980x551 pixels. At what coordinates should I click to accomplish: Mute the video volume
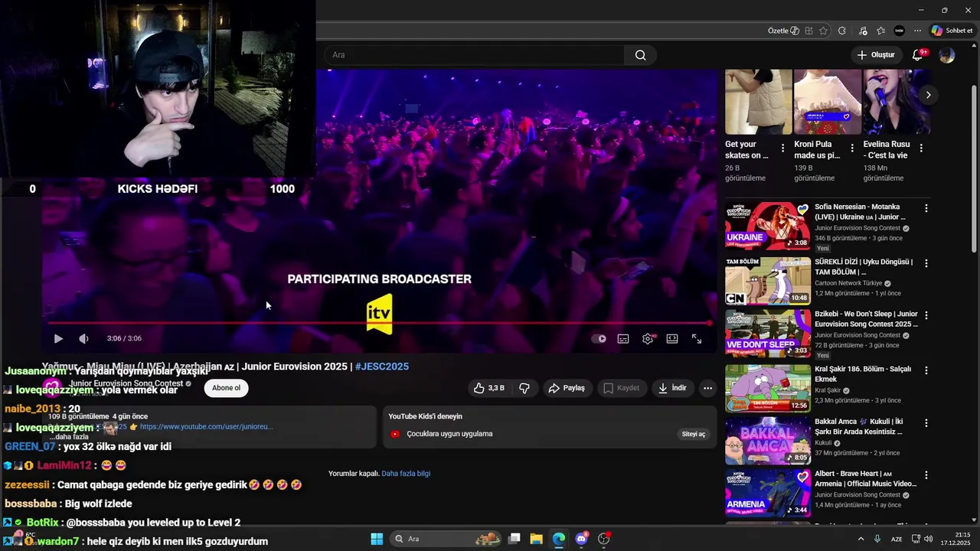pyautogui.click(x=83, y=338)
